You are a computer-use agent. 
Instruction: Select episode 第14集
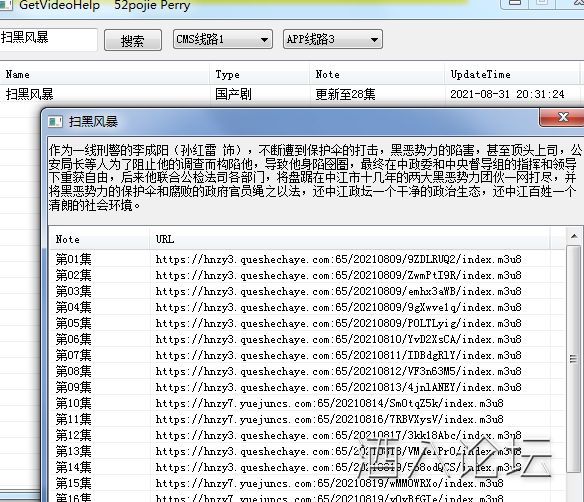click(74, 467)
